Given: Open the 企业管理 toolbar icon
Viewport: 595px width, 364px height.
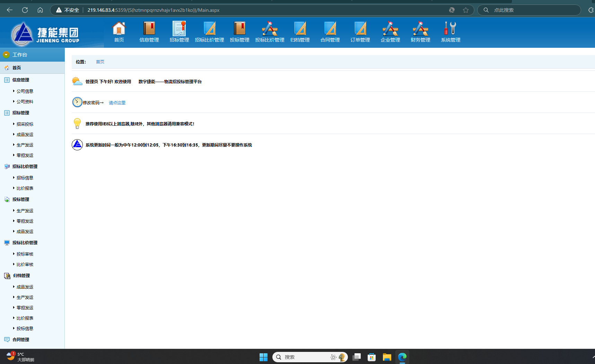Looking at the screenshot, I should pyautogui.click(x=390, y=28).
